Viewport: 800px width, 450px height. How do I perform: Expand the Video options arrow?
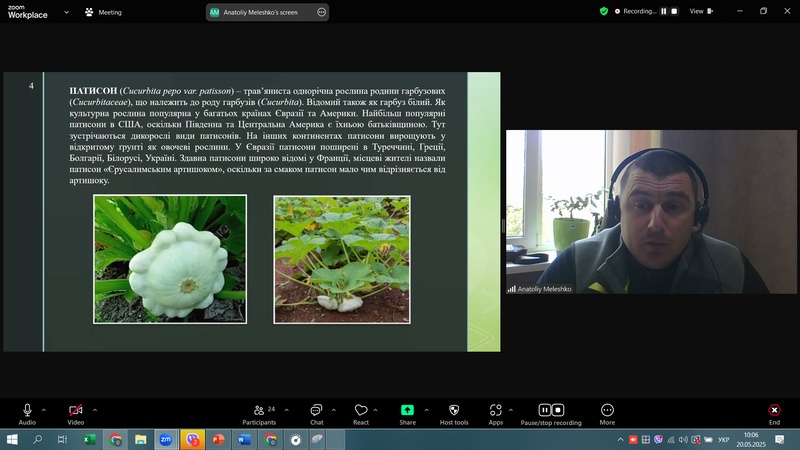[x=95, y=409]
